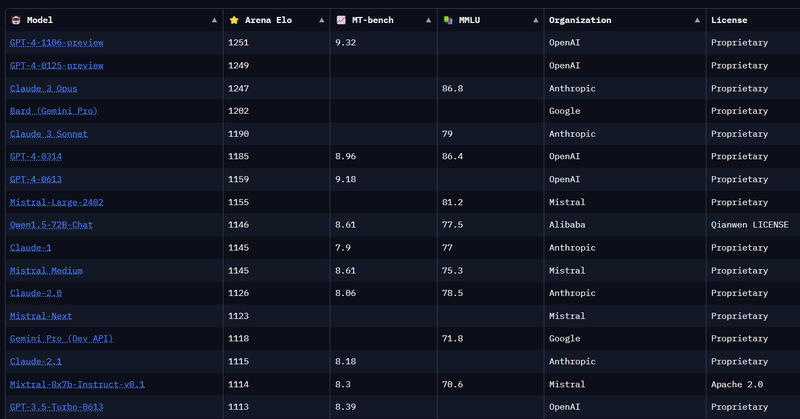Open the GPT-4-0314 model link
The image size is (800, 419).
(36, 157)
